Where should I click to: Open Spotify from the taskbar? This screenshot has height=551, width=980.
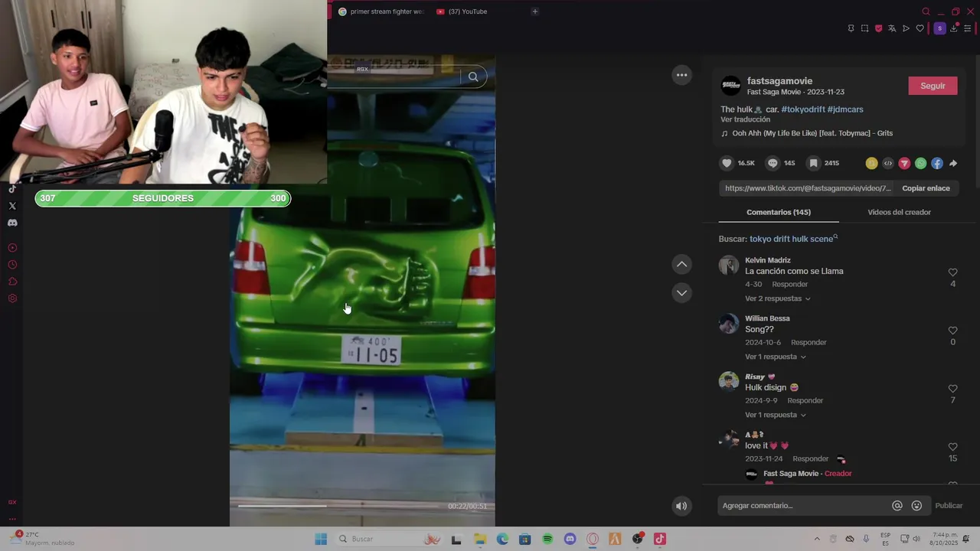click(x=547, y=539)
